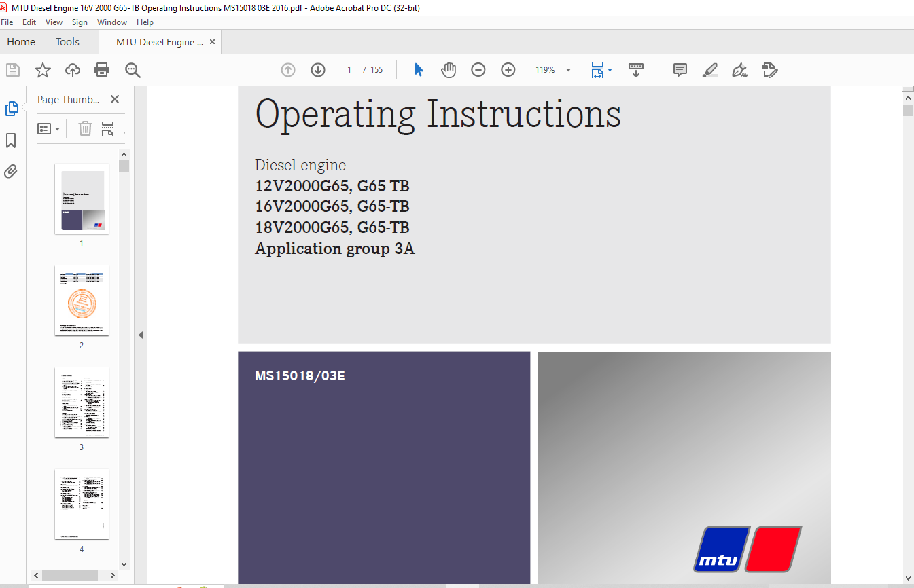The height and width of the screenshot is (588, 914).
Task: Select the Highlight text tool
Action: (710, 70)
